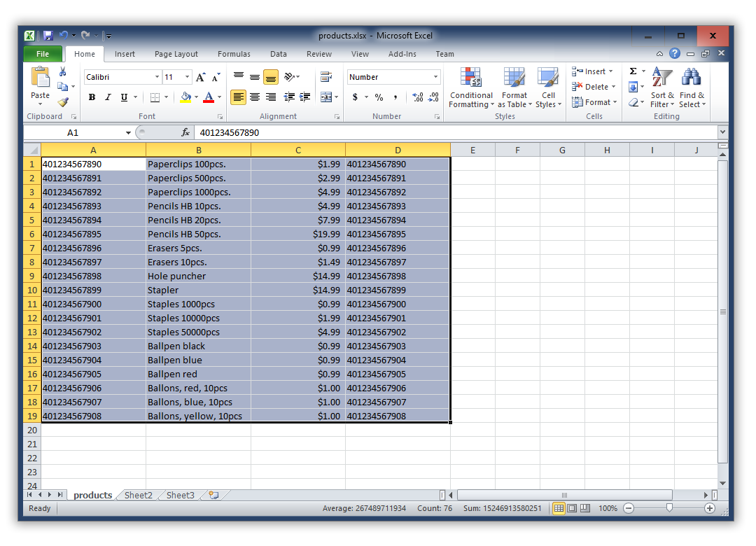Screen dimensions: 756x546
Task: Click the Font Color red A swatch
Action: tap(209, 97)
